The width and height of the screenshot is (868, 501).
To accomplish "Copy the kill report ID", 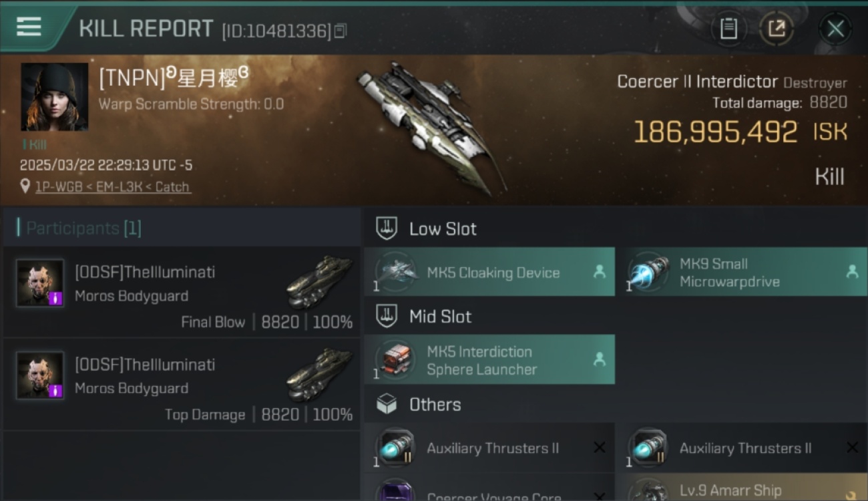I will pyautogui.click(x=341, y=31).
